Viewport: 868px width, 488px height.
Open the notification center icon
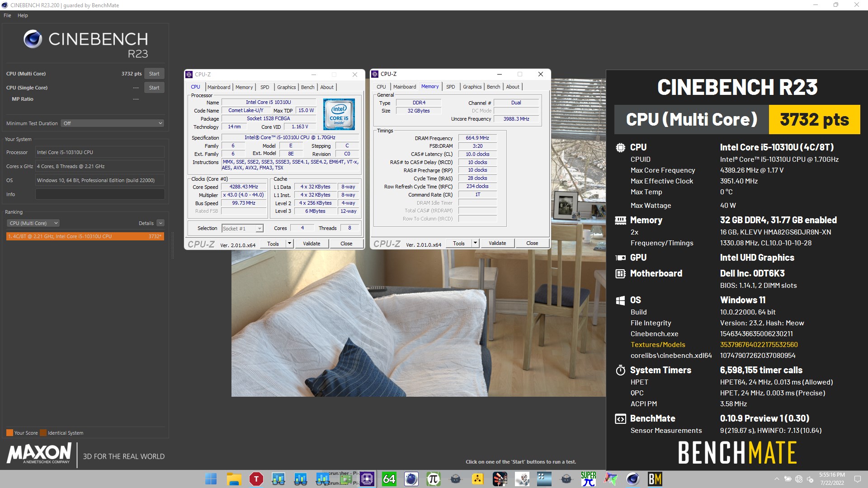coord(857,479)
